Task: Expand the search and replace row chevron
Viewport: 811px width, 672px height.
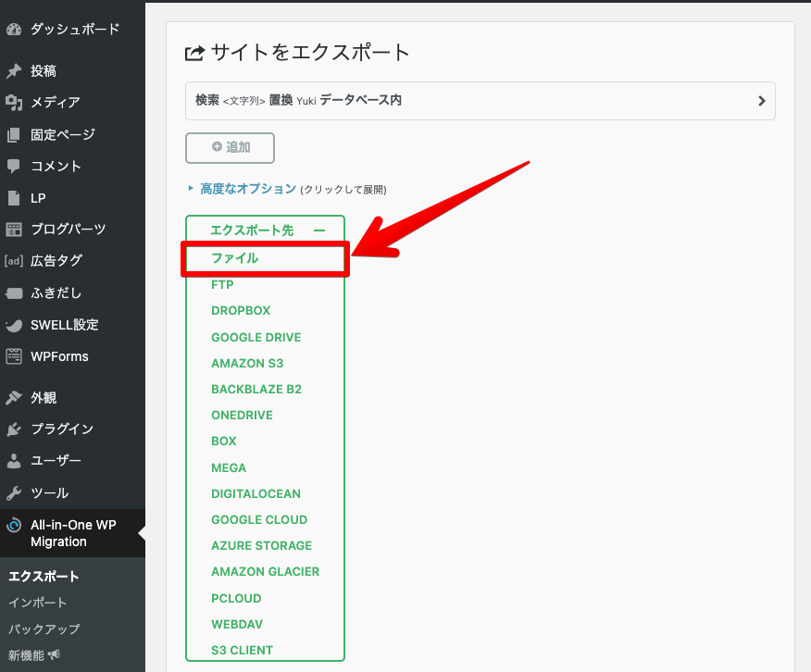Action: pos(761,101)
